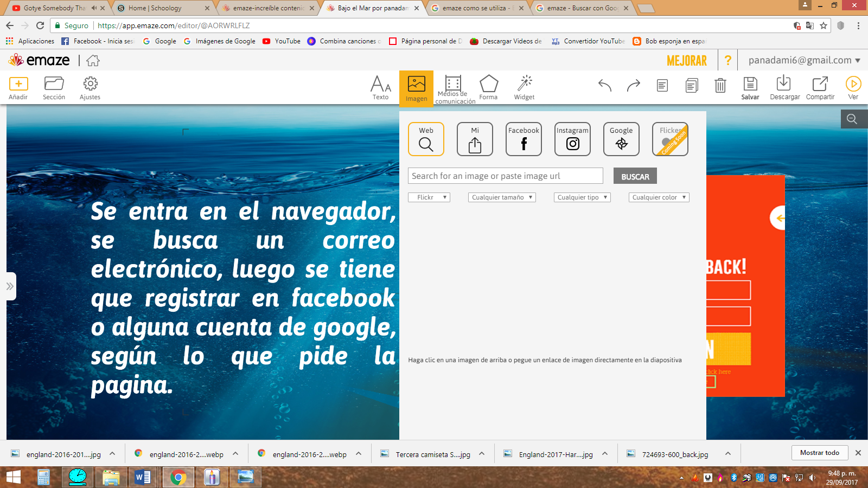Image resolution: width=868 pixels, height=488 pixels.
Task: Open YouTube bookmark
Action: pyautogui.click(x=282, y=41)
